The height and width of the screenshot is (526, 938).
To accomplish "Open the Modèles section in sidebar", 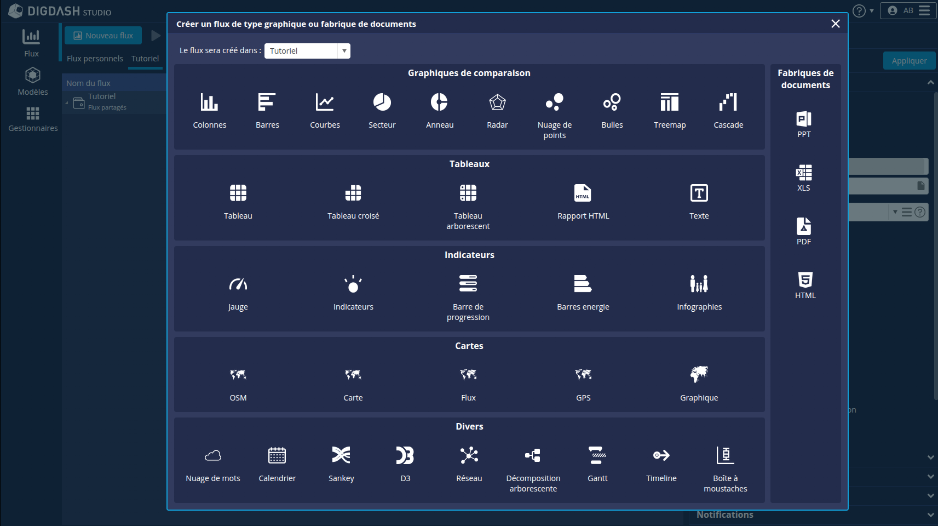I will [32, 81].
